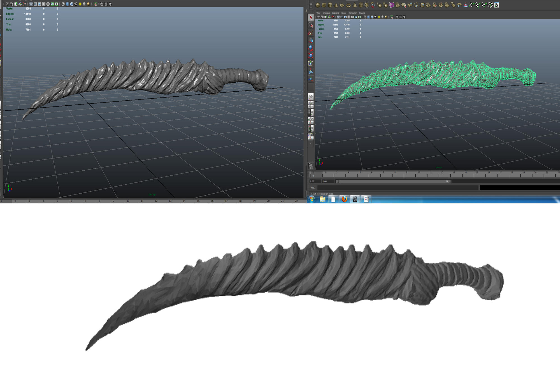Toggle grid display in left viewport toolbar
560x392 pixels.
click(31, 4)
